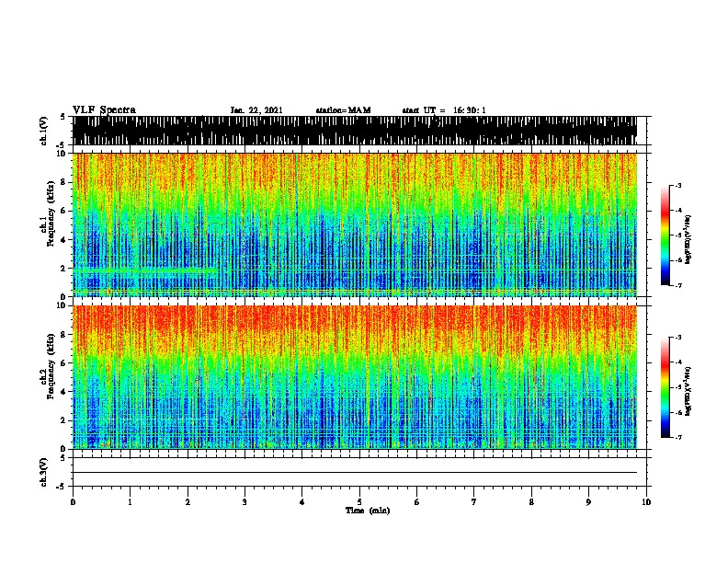
Task: Click the ch.2 spectrogram color bar
Action: (x=665, y=387)
